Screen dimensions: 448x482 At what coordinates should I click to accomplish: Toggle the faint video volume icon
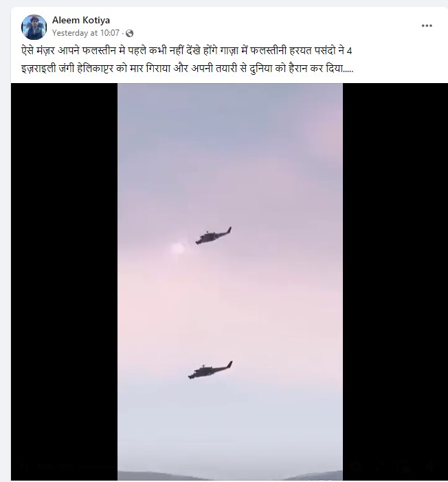point(431,467)
